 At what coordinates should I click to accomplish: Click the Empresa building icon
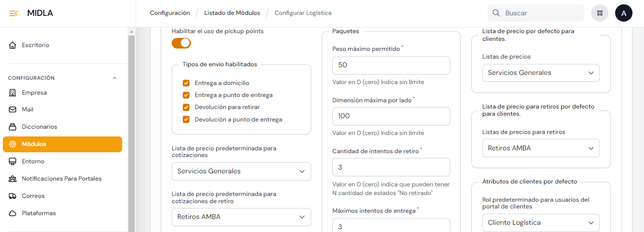click(x=13, y=93)
